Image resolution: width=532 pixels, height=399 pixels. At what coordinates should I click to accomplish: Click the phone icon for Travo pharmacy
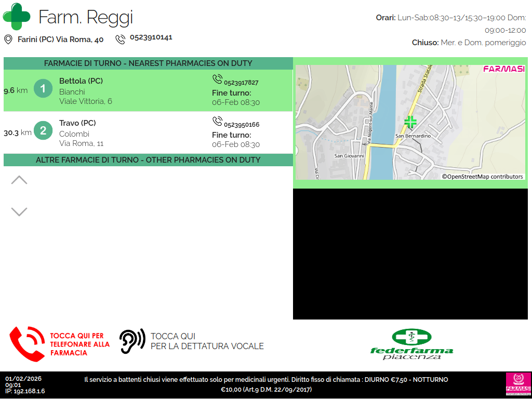coord(217,121)
